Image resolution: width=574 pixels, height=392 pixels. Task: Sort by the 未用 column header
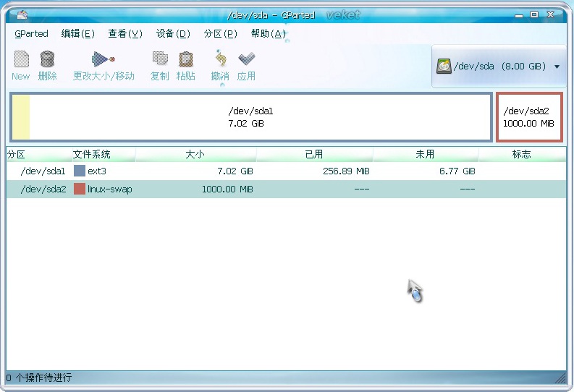(426, 154)
